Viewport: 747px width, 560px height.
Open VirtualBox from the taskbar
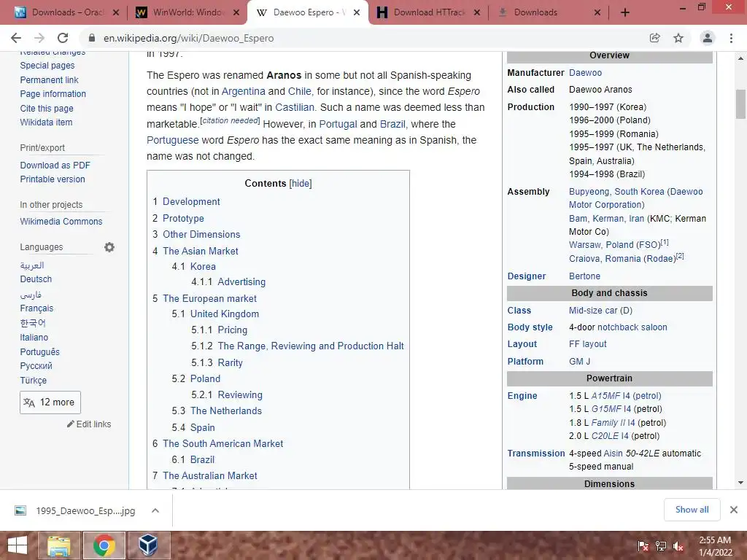(148, 545)
